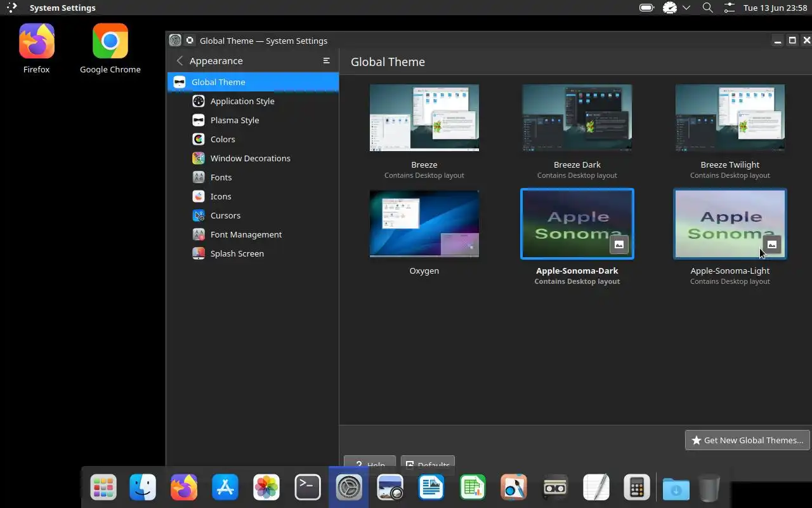The height and width of the screenshot is (508, 812).
Task: Click the clock showing Tue 13 Jun 23:58
Action: [x=775, y=8]
